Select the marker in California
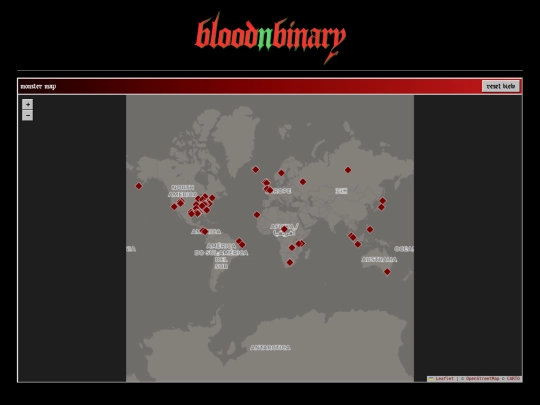This screenshot has height=405, width=540. [174, 207]
